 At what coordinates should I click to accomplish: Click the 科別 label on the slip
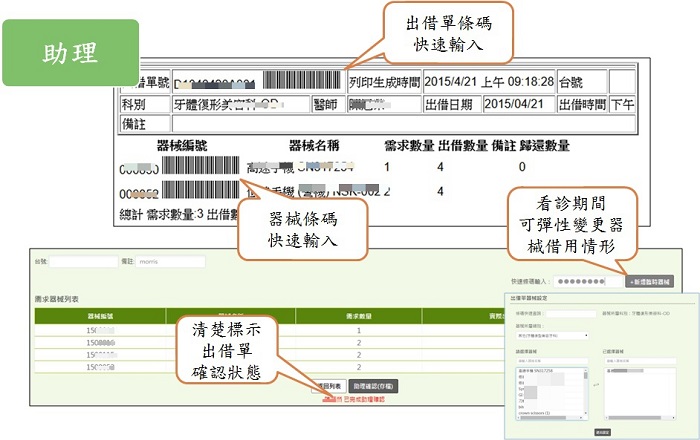(x=133, y=104)
